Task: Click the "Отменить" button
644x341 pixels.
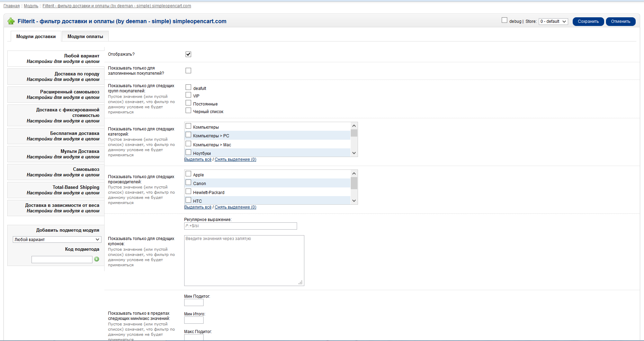Action: (620, 21)
